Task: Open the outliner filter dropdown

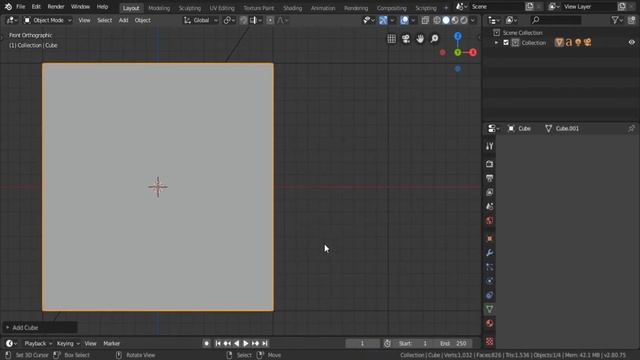Action: click(x=617, y=20)
